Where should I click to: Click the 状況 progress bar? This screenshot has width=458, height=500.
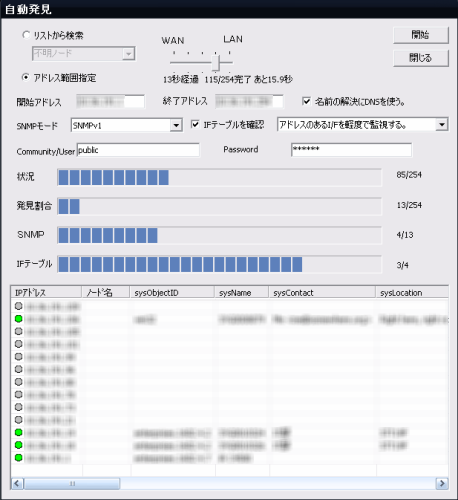click(x=220, y=177)
